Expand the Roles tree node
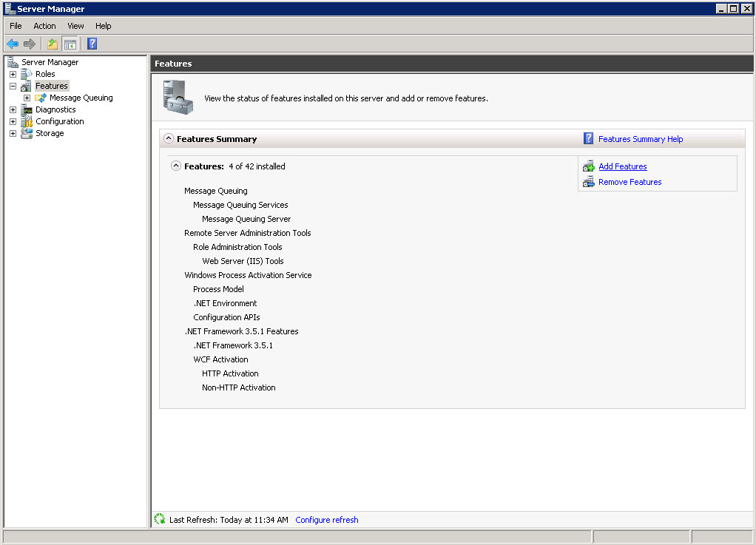 click(13, 74)
